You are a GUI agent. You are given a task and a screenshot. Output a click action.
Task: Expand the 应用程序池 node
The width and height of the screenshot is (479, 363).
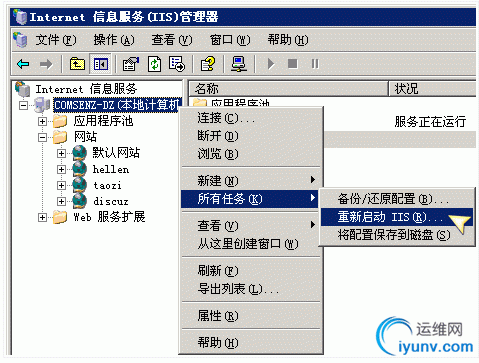(x=42, y=121)
